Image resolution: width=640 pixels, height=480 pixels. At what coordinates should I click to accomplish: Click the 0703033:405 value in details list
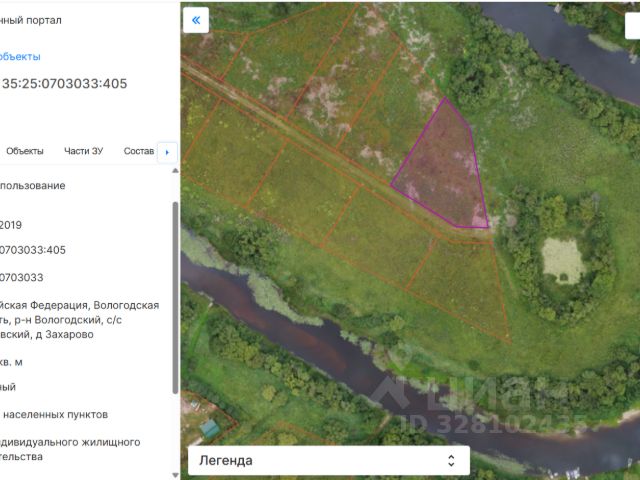coord(33,250)
